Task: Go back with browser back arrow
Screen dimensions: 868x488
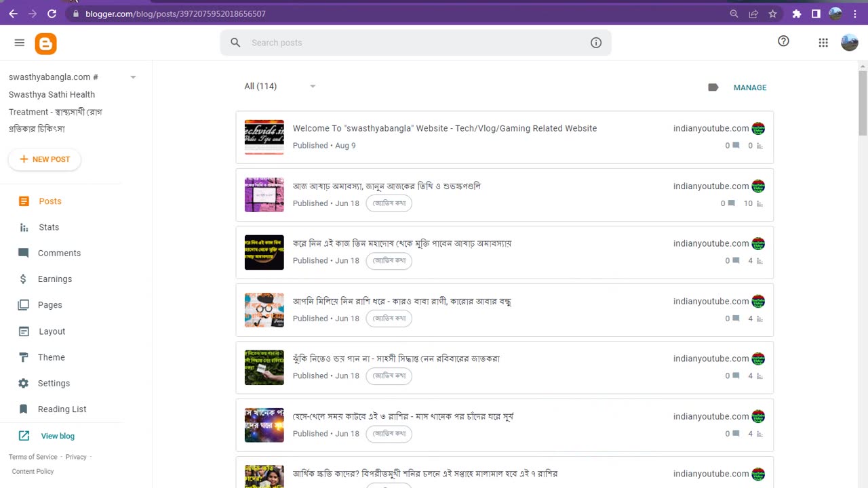Action: coord(13,14)
